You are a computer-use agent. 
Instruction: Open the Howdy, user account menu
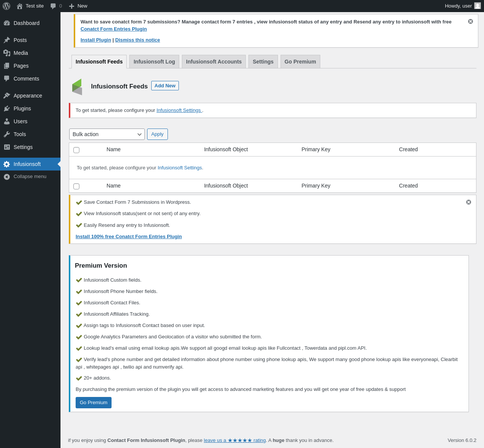(462, 6)
